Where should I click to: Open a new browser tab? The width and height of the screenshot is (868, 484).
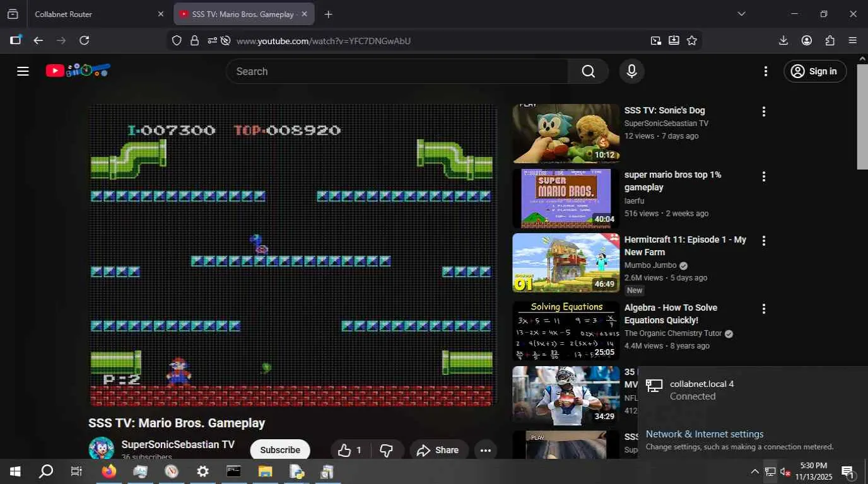328,14
